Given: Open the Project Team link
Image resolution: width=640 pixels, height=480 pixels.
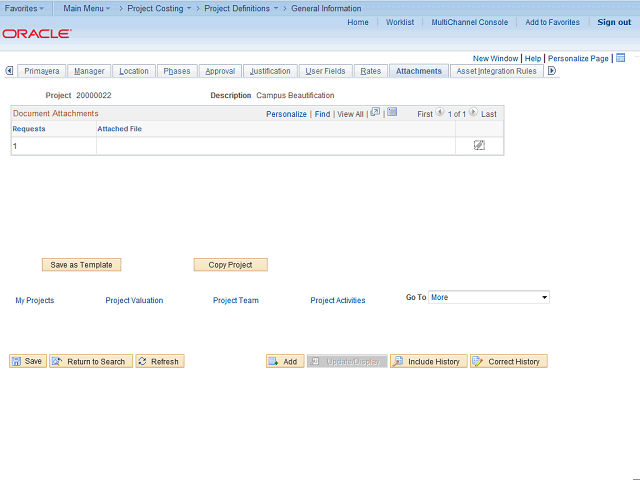Looking at the screenshot, I should (x=236, y=300).
